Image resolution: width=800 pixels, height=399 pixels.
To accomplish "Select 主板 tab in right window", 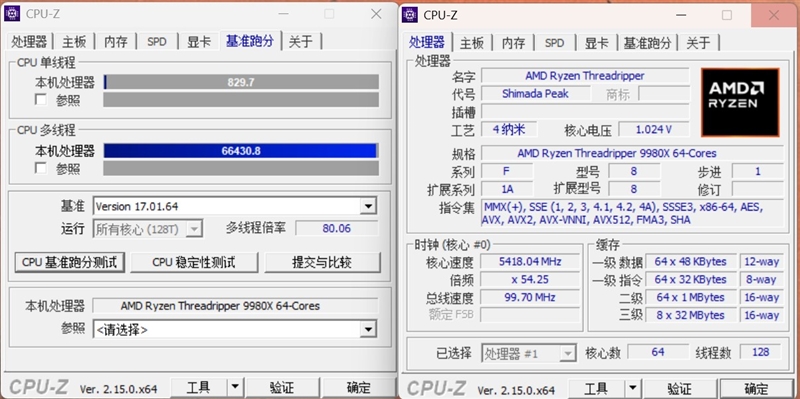I will [x=471, y=43].
